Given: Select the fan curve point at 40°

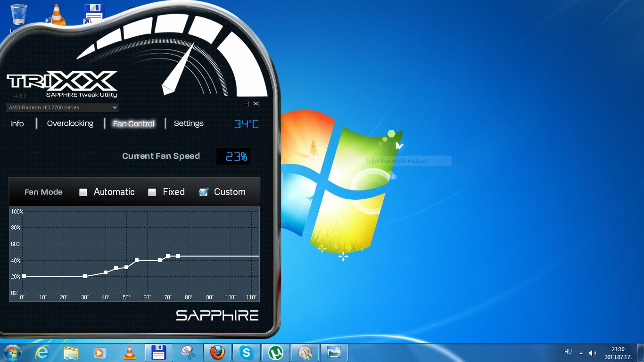Looking at the screenshot, I should 106,272.
